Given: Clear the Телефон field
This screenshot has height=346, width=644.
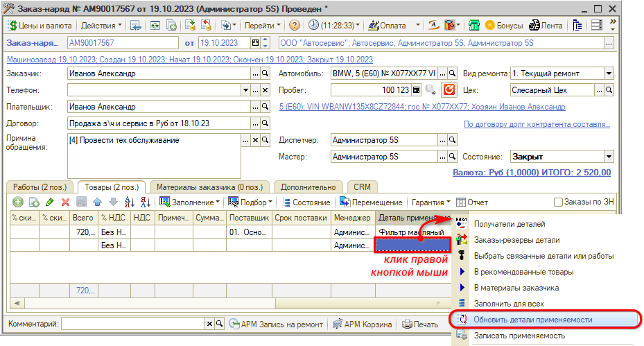Looking at the screenshot, I should [266, 90].
